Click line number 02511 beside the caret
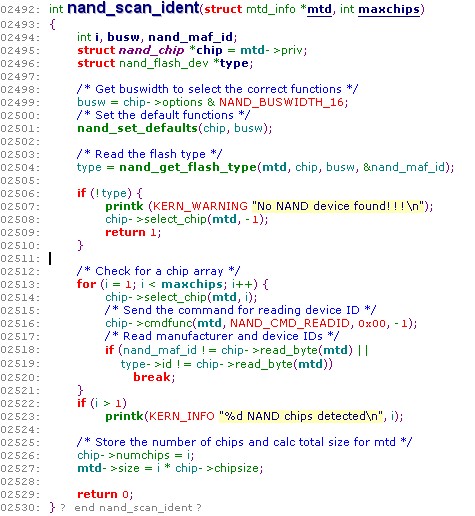Viewport: 475px width, 516px height. [x=20, y=259]
